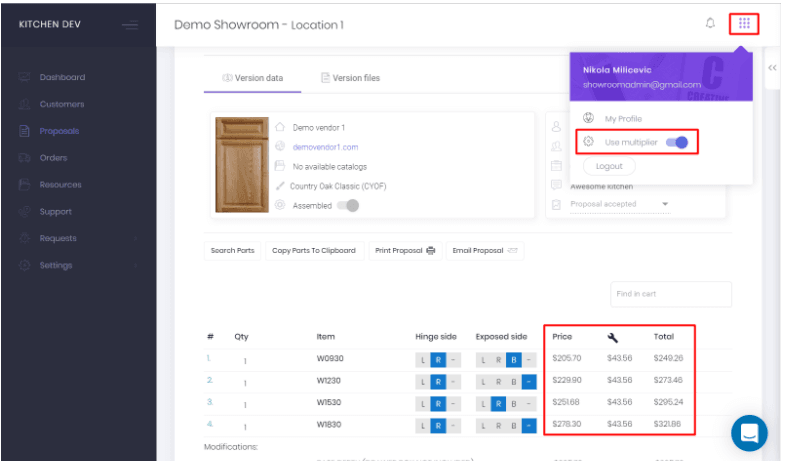Open the apps grid menu icon

pyautogui.click(x=744, y=24)
